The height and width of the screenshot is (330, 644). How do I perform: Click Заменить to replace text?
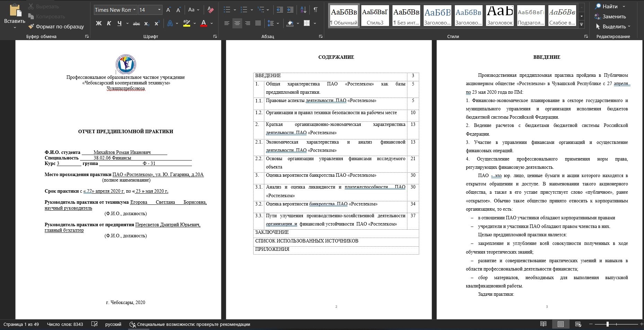pyautogui.click(x=610, y=16)
